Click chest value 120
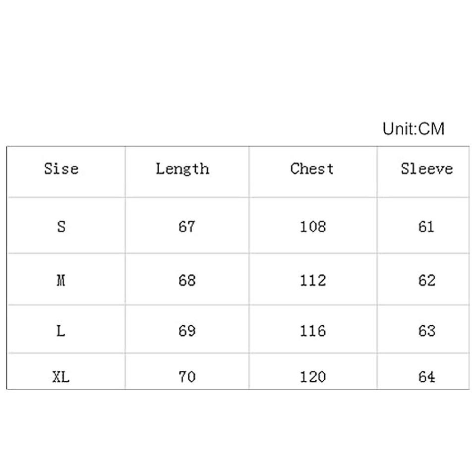Screen dimensions: 476x476 point(313,377)
